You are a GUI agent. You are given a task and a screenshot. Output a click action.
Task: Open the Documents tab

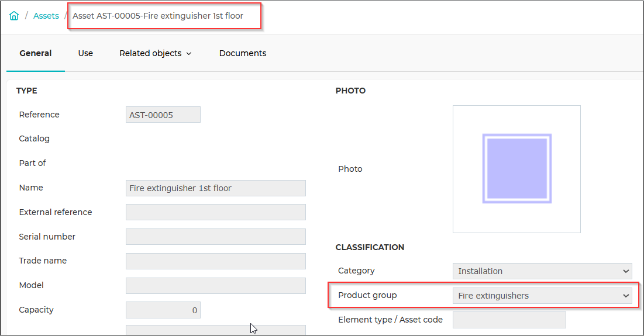tap(243, 53)
